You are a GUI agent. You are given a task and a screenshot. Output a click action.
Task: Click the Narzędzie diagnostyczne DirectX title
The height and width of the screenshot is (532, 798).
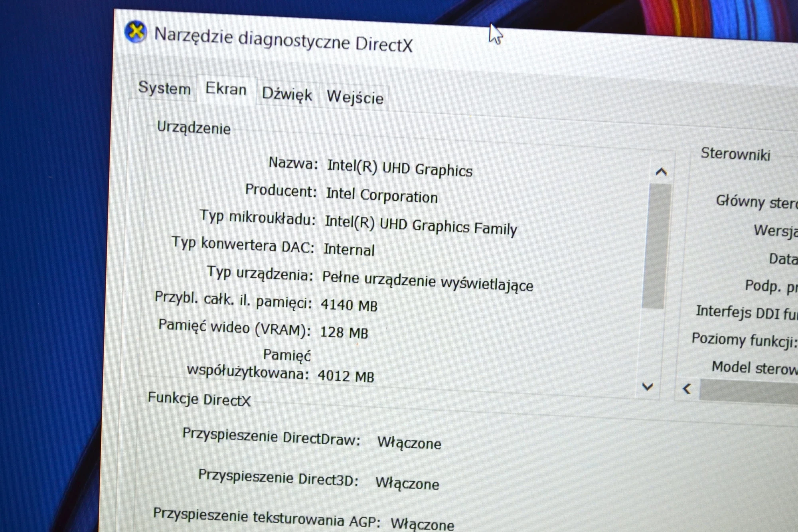283,40
